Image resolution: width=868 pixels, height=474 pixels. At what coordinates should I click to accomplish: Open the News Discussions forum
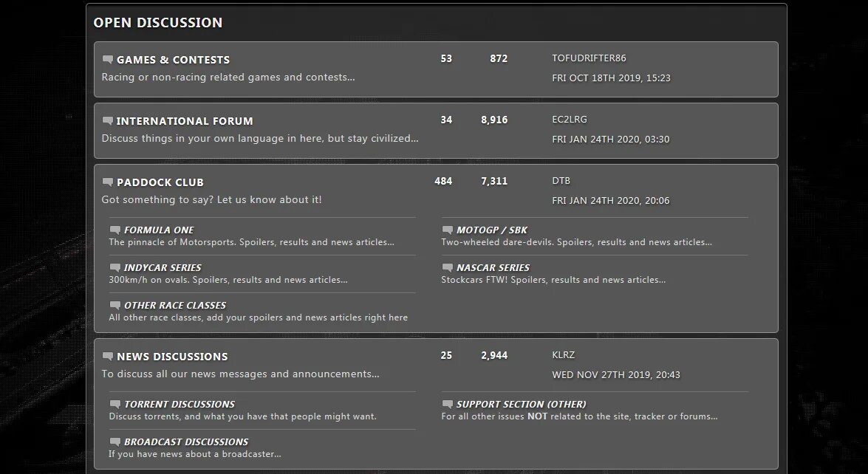pyautogui.click(x=172, y=357)
